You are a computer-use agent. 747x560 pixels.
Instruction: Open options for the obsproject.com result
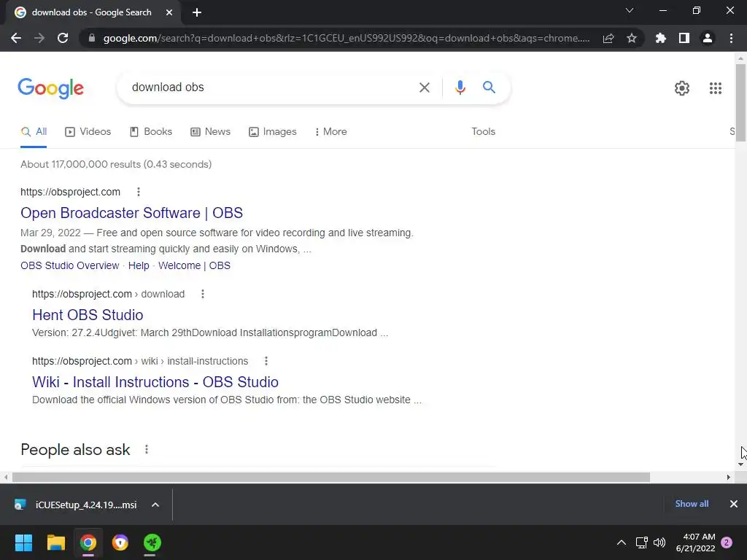(138, 192)
